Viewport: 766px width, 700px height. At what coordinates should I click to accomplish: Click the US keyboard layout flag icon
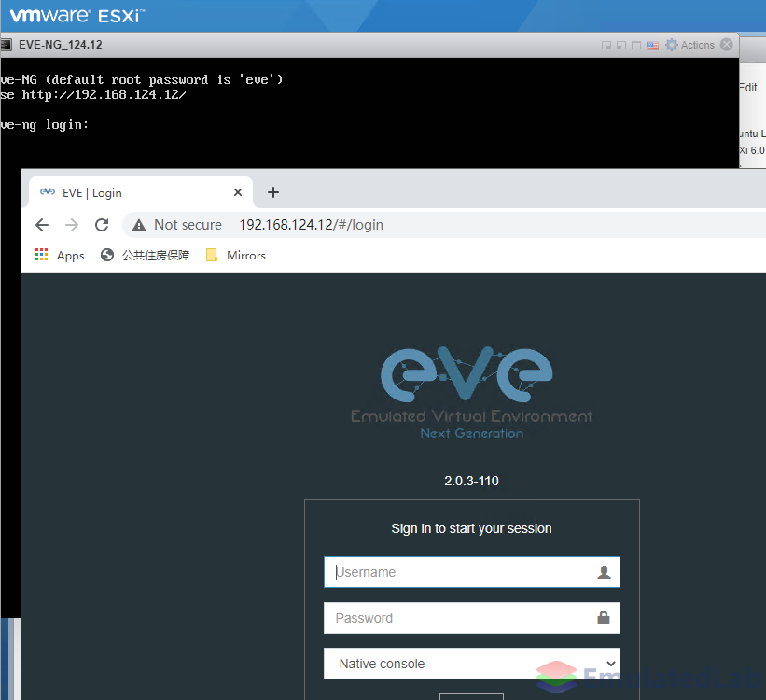(x=652, y=46)
